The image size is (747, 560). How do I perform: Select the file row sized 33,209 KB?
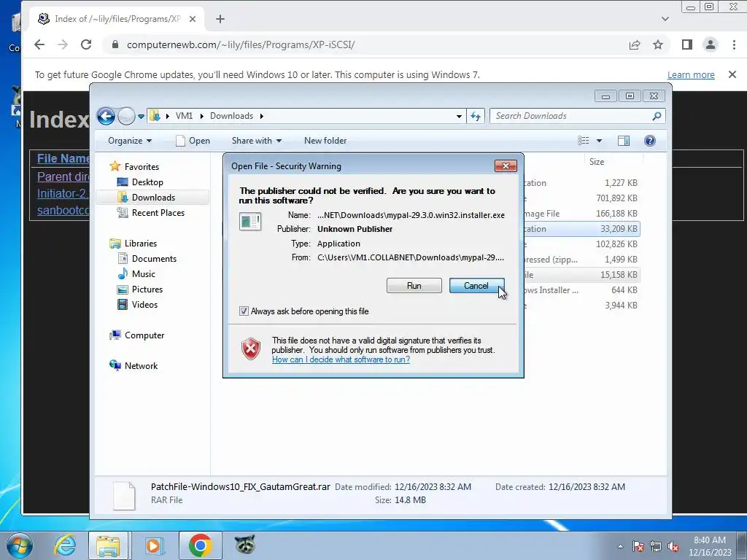[x=582, y=228]
